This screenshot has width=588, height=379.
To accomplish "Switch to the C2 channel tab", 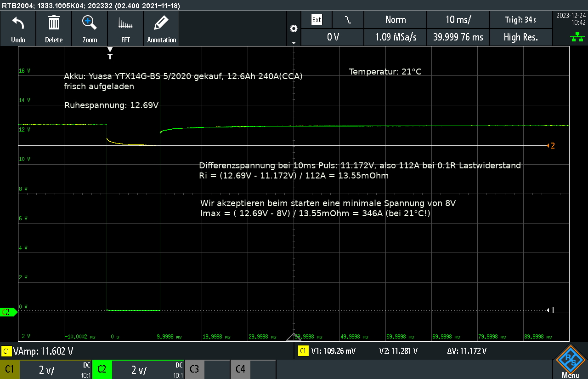I will [102, 369].
